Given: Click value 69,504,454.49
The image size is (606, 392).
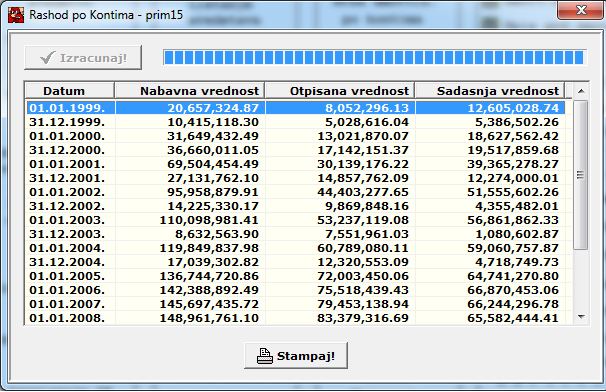Looking at the screenshot, I should pyautogui.click(x=213, y=164).
